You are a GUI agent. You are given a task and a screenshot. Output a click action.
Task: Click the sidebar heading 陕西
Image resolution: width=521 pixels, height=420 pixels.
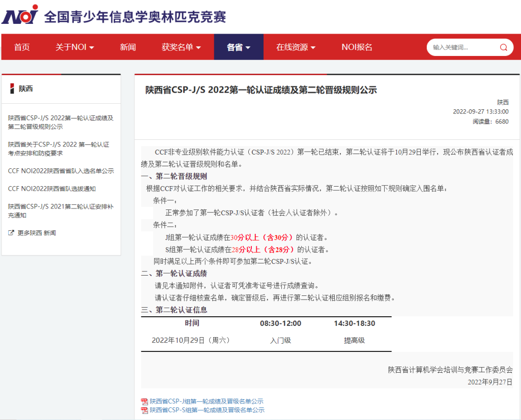coord(25,88)
